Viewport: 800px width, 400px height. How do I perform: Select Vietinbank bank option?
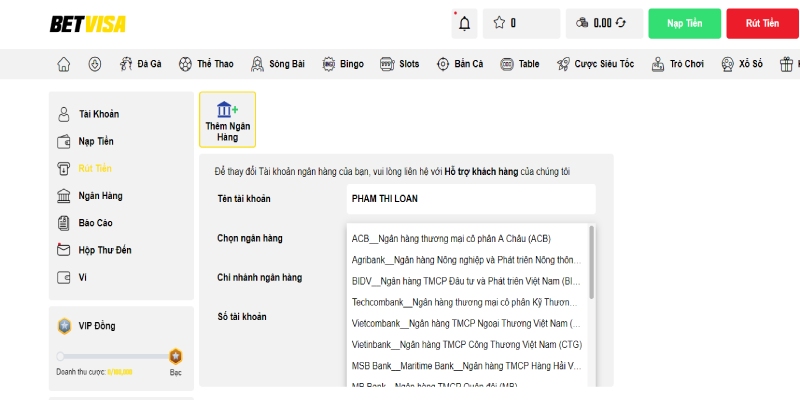pyautogui.click(x=467, y=345)
